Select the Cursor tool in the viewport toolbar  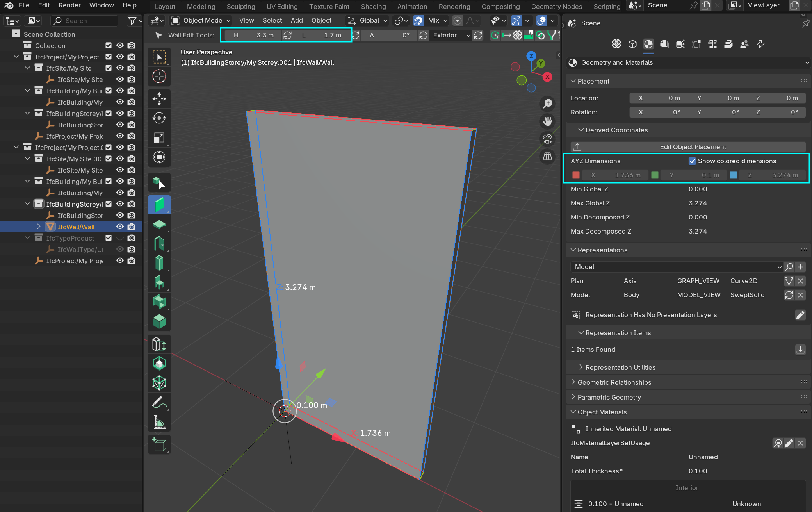coord(159,77)
